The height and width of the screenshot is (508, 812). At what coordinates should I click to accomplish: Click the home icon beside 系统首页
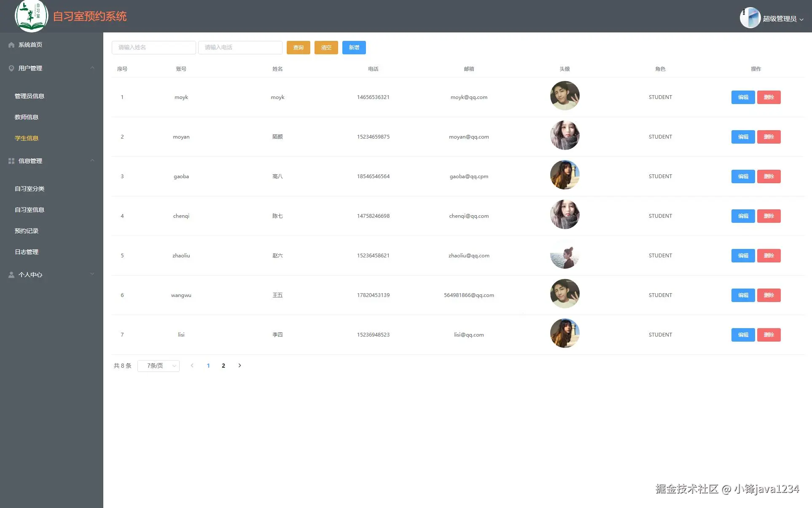[11, 45]
